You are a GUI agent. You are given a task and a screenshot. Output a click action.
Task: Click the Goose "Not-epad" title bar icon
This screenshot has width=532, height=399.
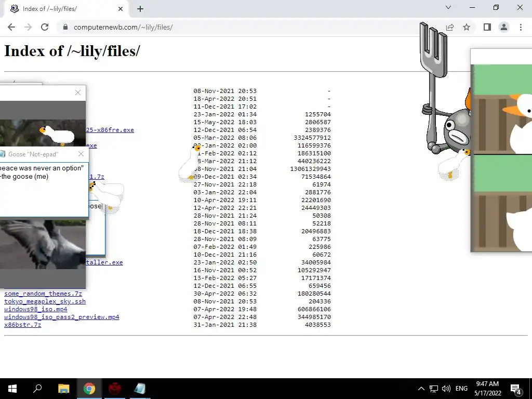coord(3,154)
